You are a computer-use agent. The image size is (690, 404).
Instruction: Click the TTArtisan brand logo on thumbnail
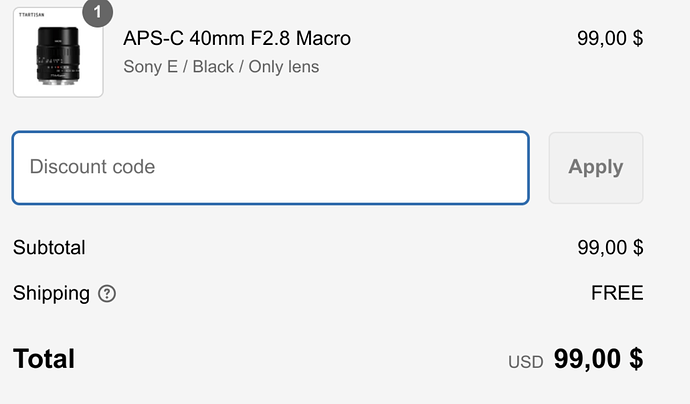click(x=32, y=15)
